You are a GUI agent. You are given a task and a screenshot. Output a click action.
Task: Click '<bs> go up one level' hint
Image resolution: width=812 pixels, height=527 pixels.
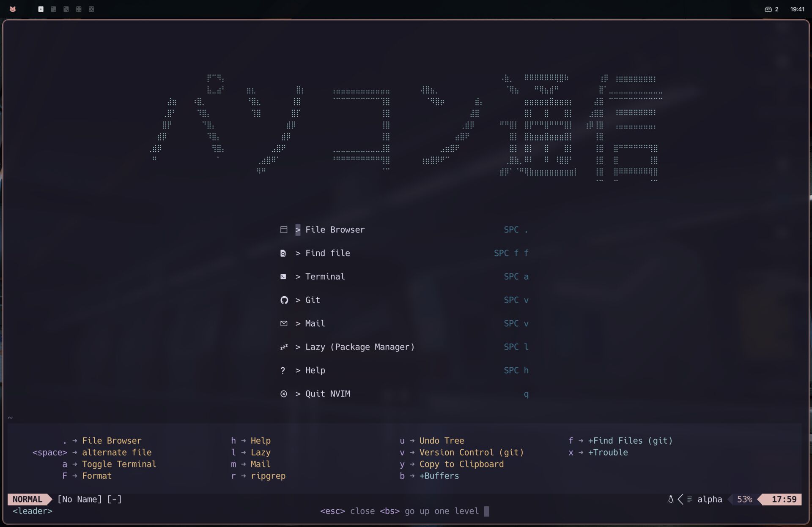tap(429, 511)
